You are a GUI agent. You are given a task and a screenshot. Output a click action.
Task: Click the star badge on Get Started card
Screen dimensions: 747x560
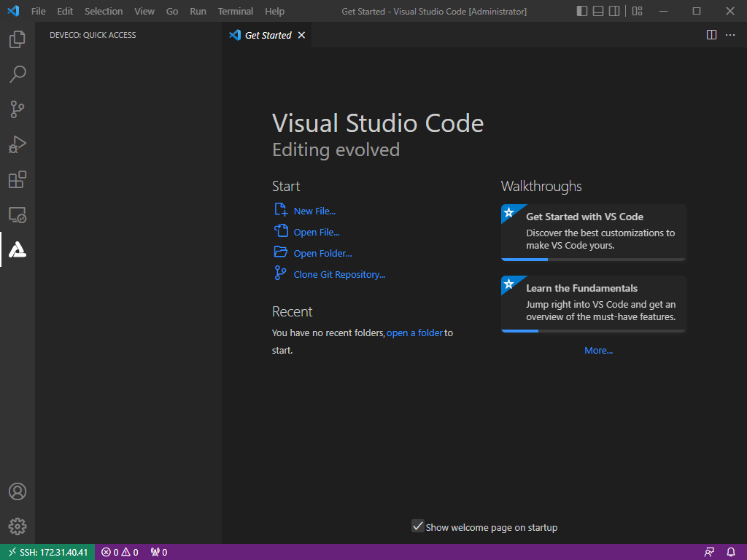(x=508, y=212)
